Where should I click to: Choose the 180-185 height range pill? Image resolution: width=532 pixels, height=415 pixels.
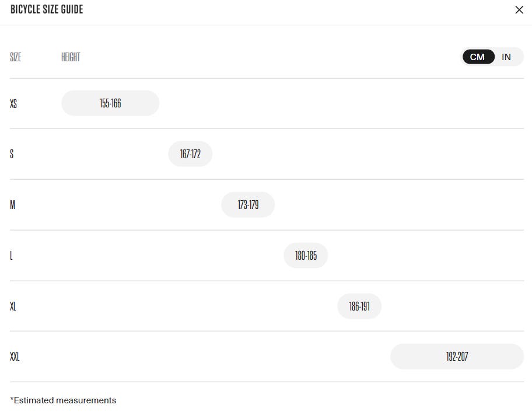click(x=306, y=256)
